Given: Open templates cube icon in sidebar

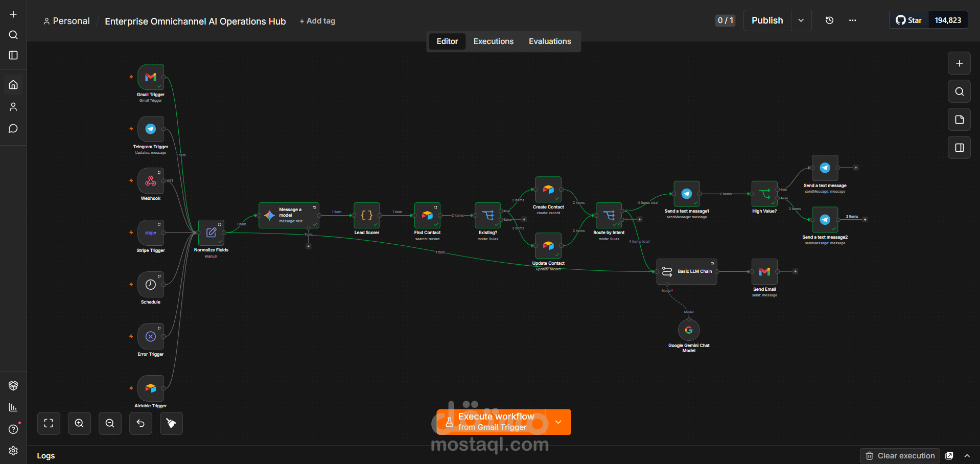Looking at the screenshot, I should 13,386.
